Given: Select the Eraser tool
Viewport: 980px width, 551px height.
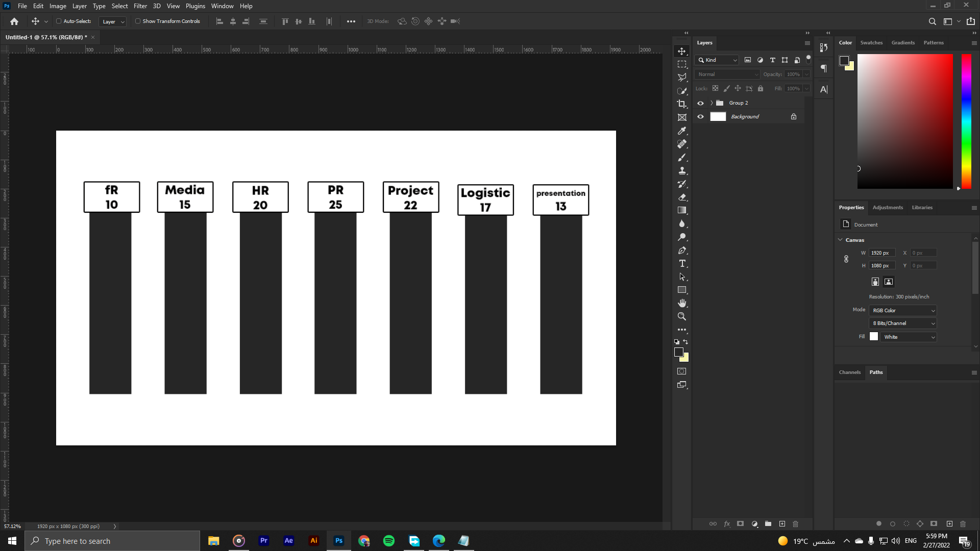Looking at the screenshot, I should (x=682, y=197).
